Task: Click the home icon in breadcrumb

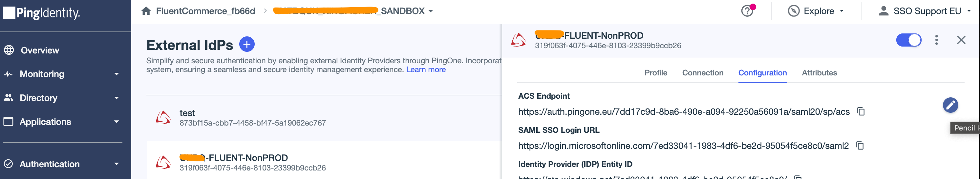Action: [x=146, y=11]
